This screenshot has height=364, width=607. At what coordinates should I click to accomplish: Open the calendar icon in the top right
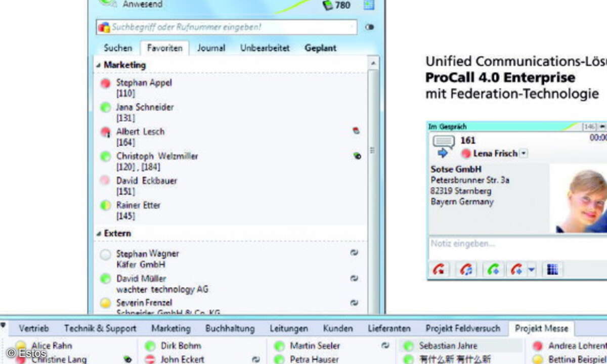[x=369, y=6]
